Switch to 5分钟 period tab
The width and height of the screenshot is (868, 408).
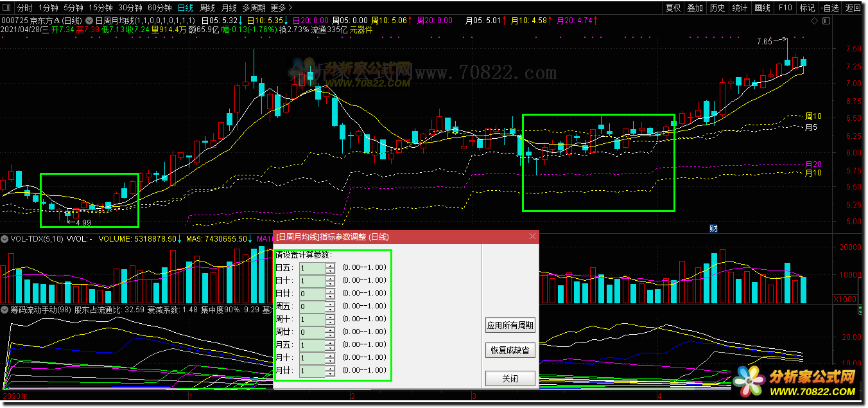pos(73,8)
